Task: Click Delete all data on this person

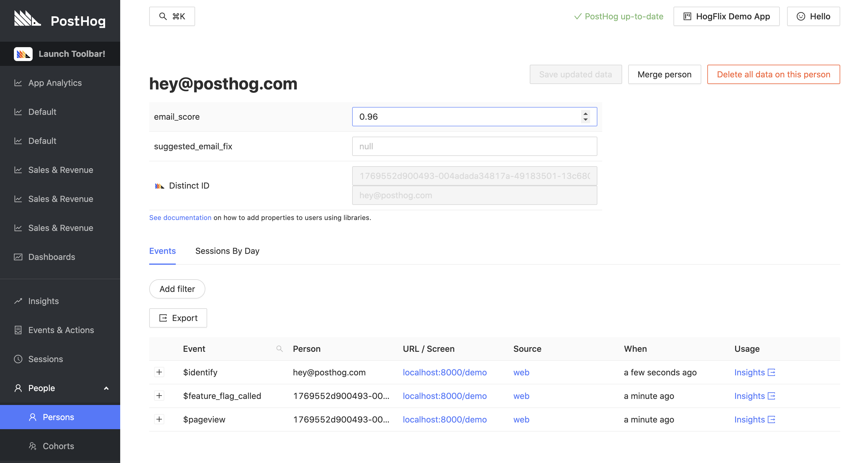Action: coord(773,75)
